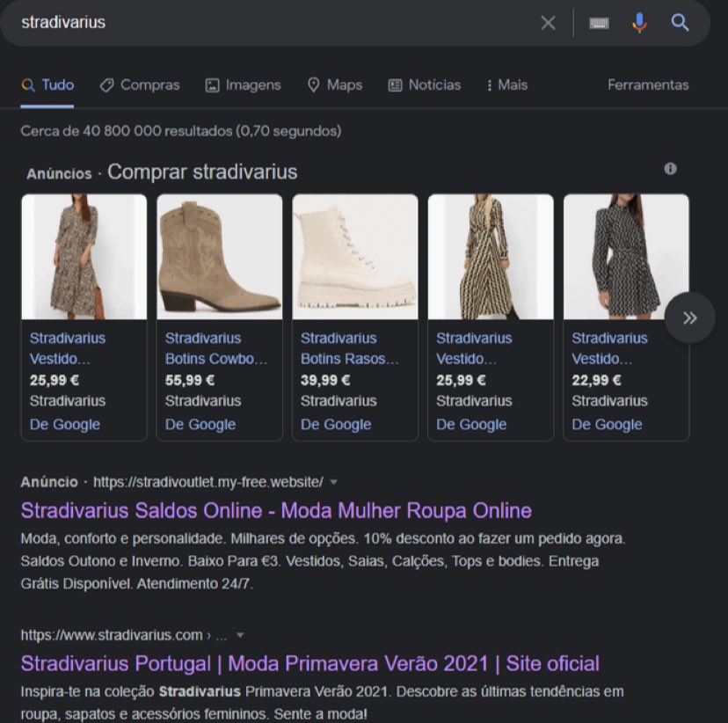Click the https://www.stradivarius.com URL text
The image size is (728, 723).
[x=112, y=635]
